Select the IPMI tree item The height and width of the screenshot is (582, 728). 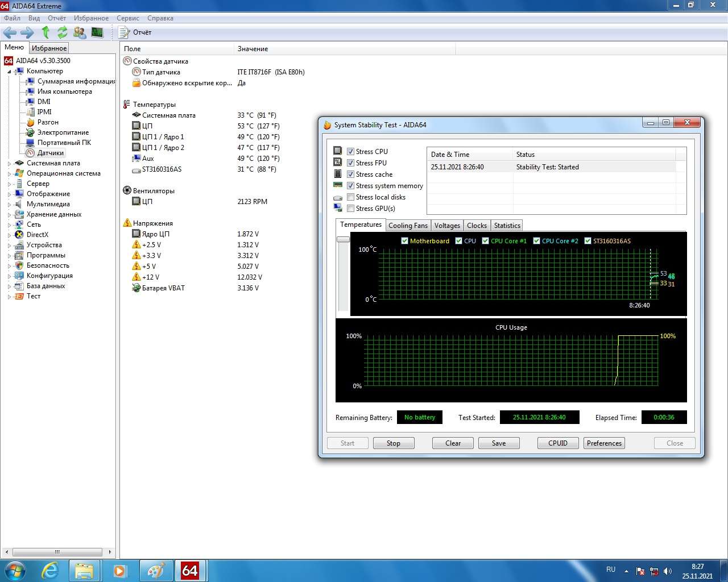point(44,112)
